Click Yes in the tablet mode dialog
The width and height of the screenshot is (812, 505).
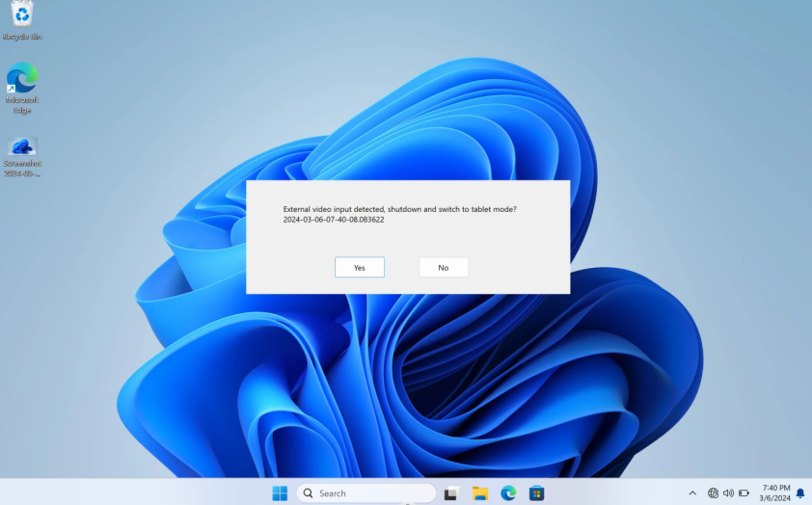[359, 267]
